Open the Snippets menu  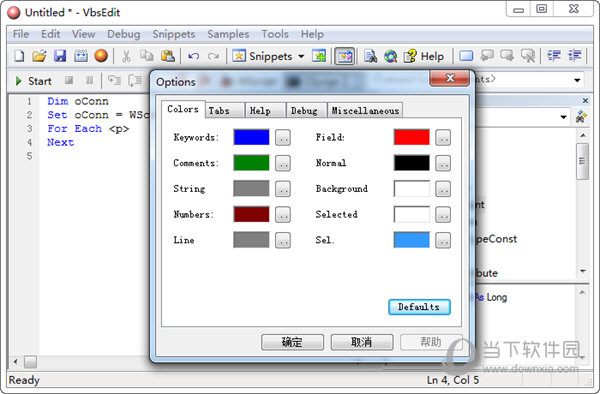(174, 34)
